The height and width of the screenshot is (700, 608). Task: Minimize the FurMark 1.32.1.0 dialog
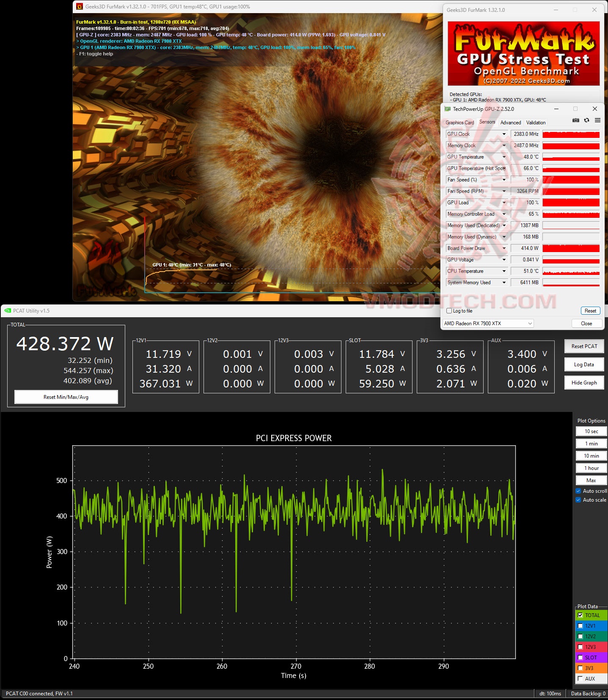pyautogui.click(x=556, y=10)
